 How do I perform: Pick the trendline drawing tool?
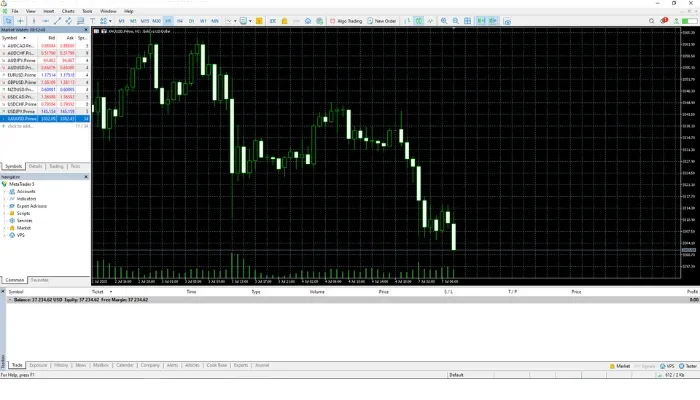coord(57,20)
